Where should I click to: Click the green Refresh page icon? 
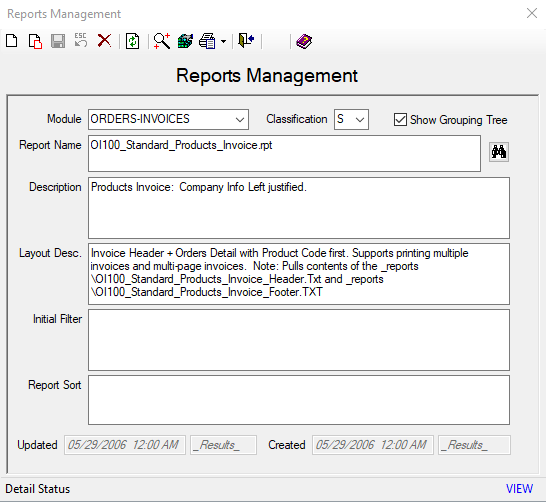[x=133, y=41]
